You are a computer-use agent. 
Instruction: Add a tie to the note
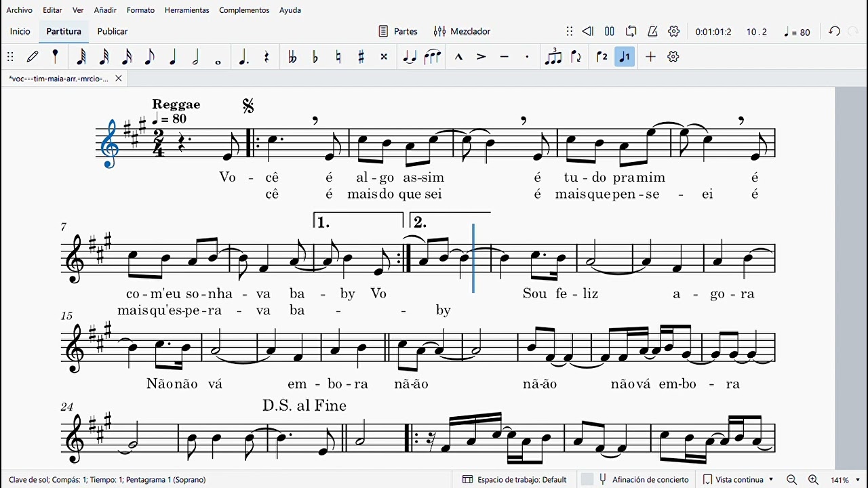coord(410,57)
